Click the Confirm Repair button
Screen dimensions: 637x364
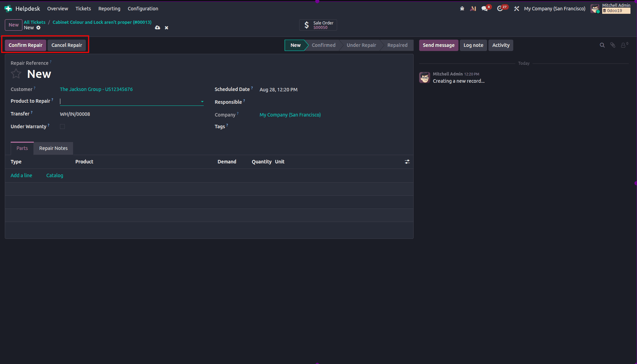(26, 45)
